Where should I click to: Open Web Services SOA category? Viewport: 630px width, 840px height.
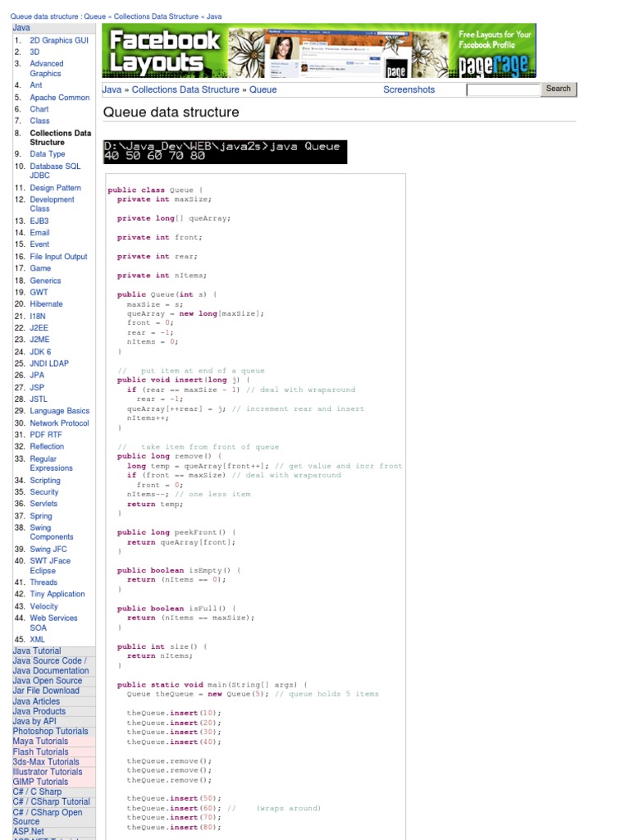click(x=53, y=623)
